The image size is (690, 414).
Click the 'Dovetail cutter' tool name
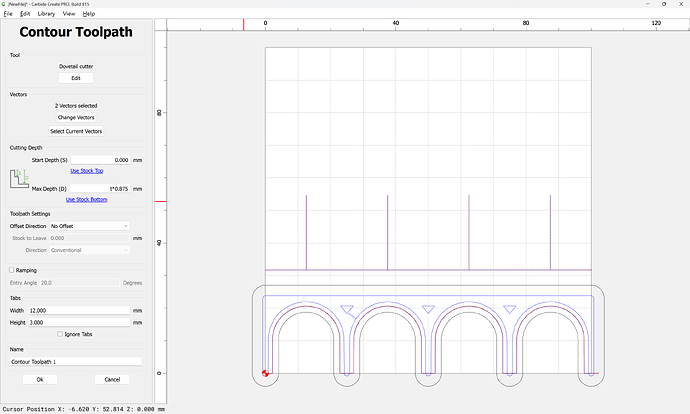[x=76, y=66]
